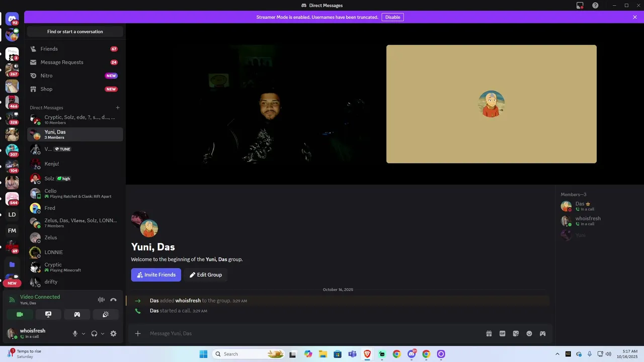This screenshot has height=362, width=644.
Task: Show hidden system tray icons chevron
Action: point(557,354)
